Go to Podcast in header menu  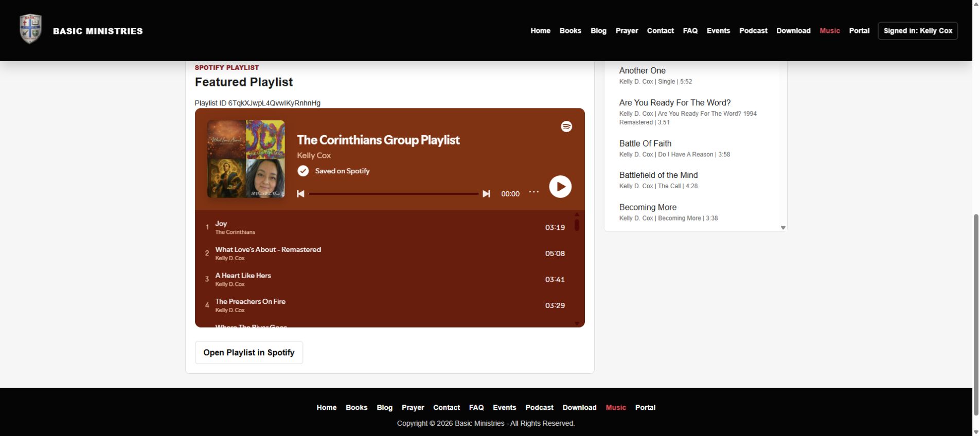click(753, 31)
